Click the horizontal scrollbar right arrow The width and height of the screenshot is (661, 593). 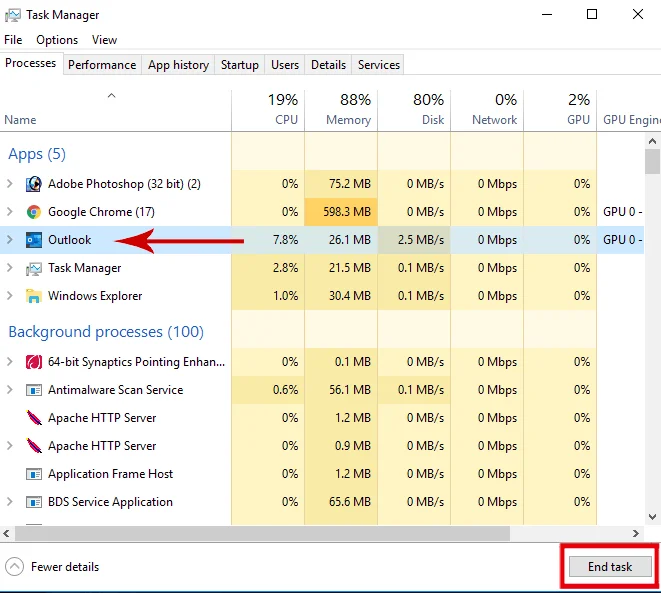tap(636, 534)
